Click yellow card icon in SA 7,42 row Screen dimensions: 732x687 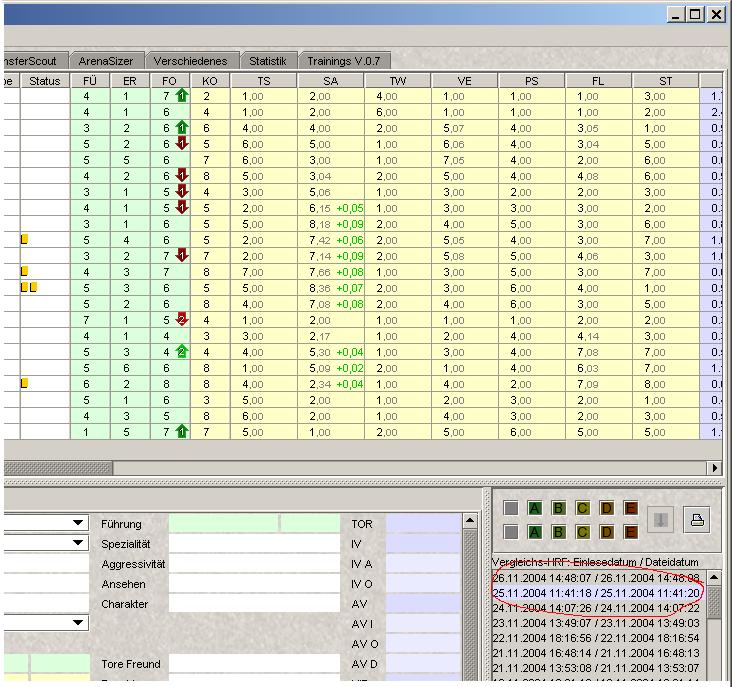(25, 239)
